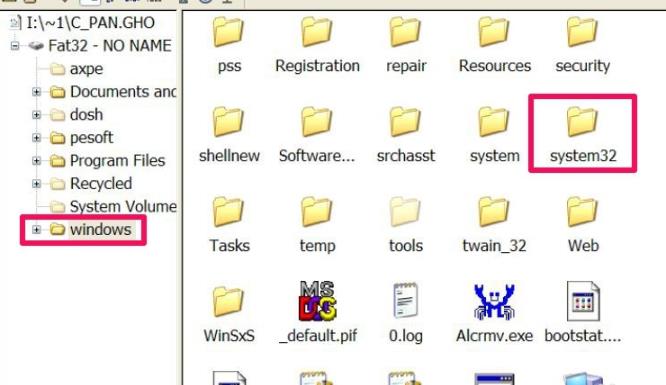666x385 pixels.
Task: Expand the Documents and Settings tree node
Action: tap(37, 91)
